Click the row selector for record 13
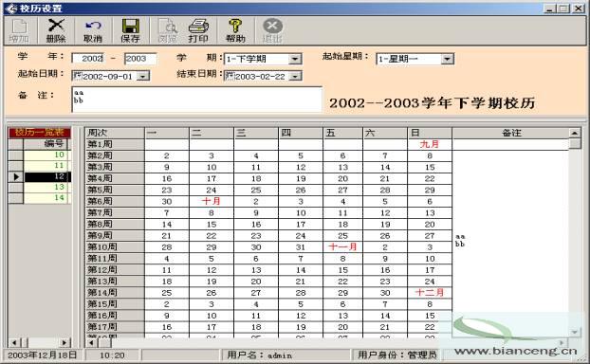The width and height of the screenshot is (590, 364). [x=16, y=188]
